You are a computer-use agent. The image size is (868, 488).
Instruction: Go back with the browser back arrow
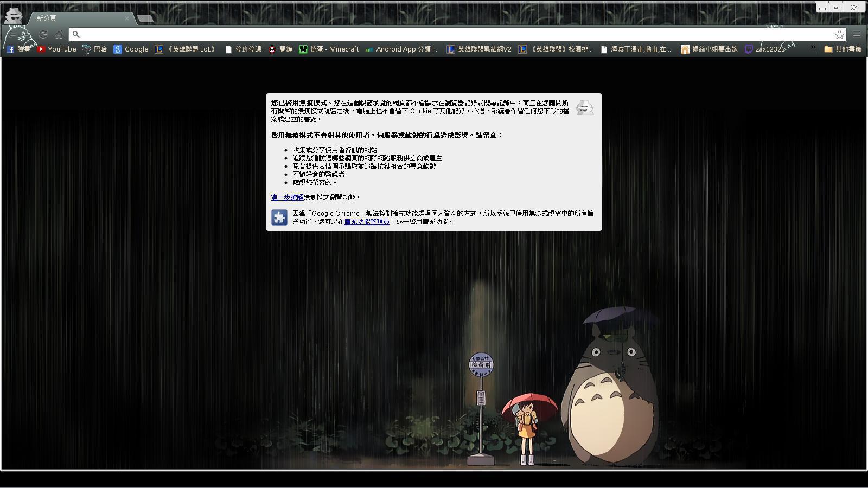pos(13,35)
